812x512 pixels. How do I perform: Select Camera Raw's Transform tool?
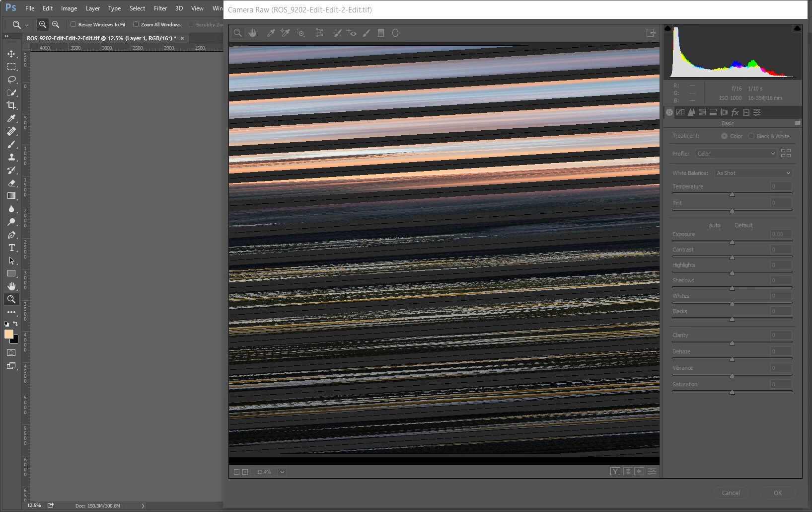pyautogui.click(x=319, y=33)
